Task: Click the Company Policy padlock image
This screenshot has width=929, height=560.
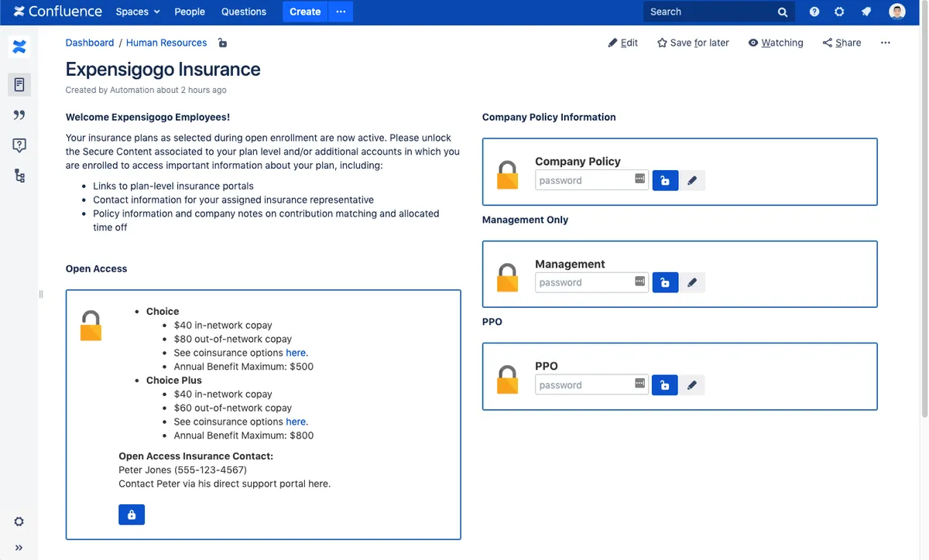Action: [x=507, y=175]
